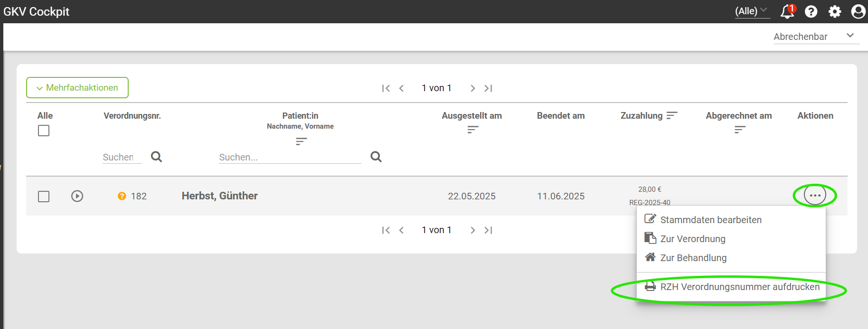Click search magnifier for Verordnungsnr. column
Screen dimensions: 868x329
[x=156, y=157]
